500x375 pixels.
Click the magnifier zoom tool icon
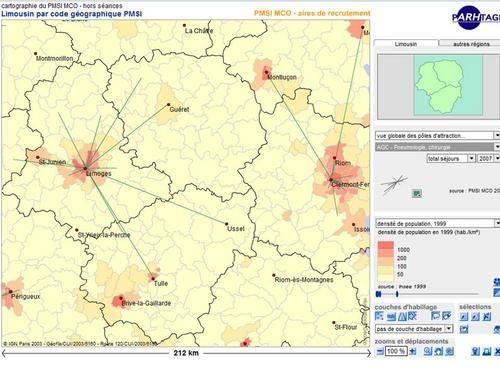[428, 351]
